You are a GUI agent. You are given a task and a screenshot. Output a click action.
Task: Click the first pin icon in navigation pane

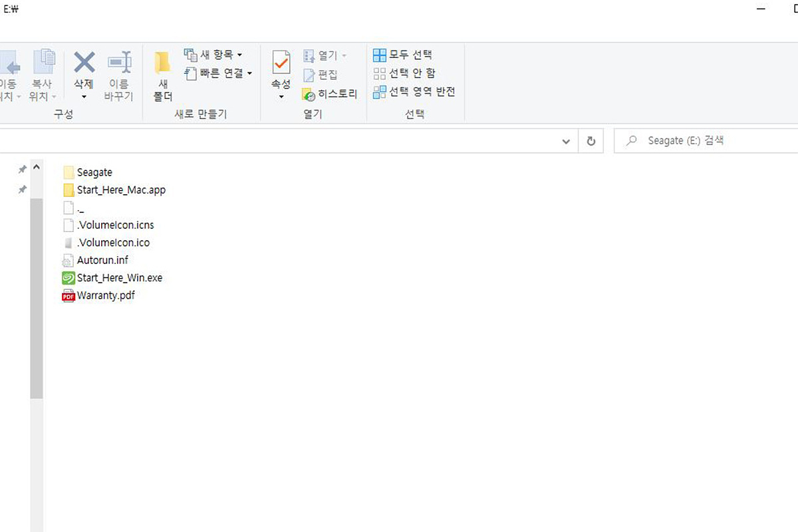[22, 170]
